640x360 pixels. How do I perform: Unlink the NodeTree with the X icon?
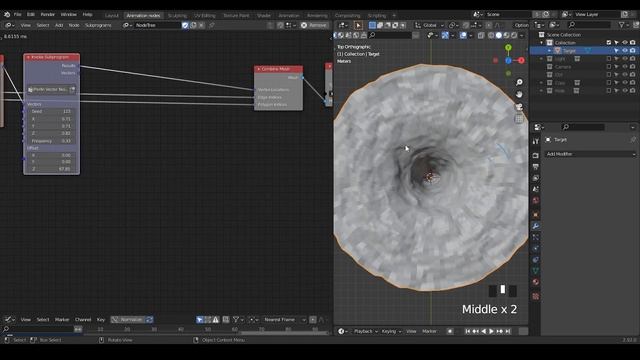202,25
